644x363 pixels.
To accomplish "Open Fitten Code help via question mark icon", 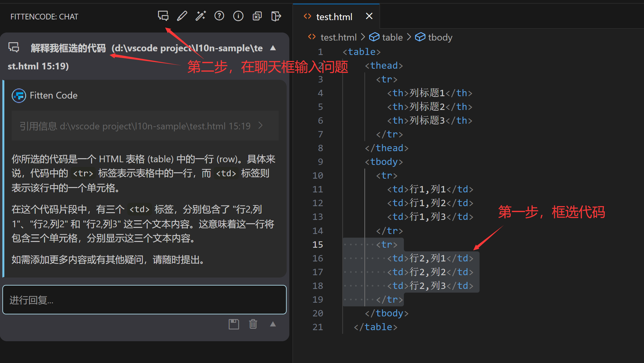I will click(219, 16).
